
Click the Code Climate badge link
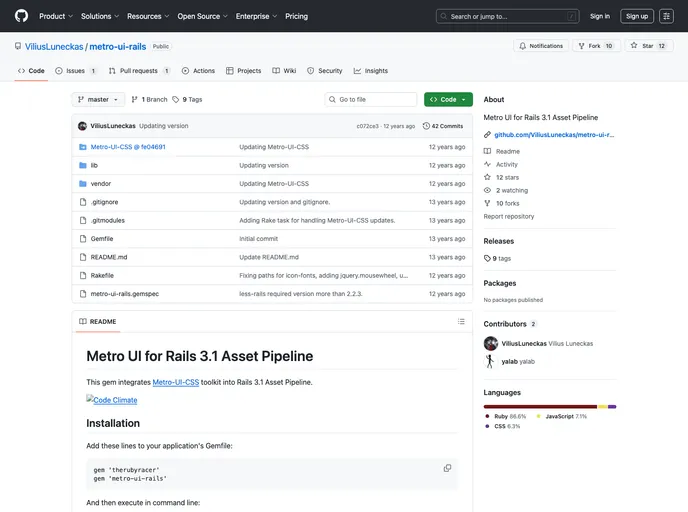click(x=112, y=400)
